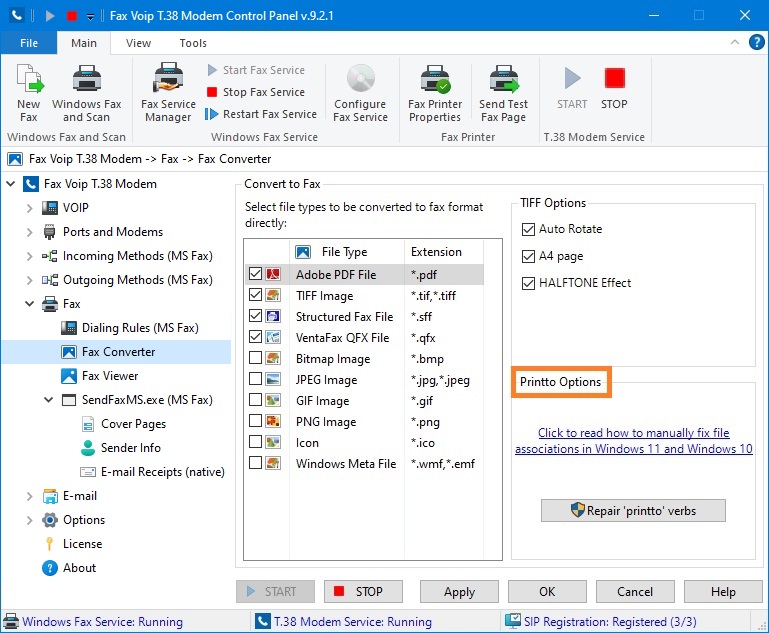The width and height of the screenshot is (769, 633).
Task: Click ribbon START T.38 Modem Service
Action: [572, 88]
